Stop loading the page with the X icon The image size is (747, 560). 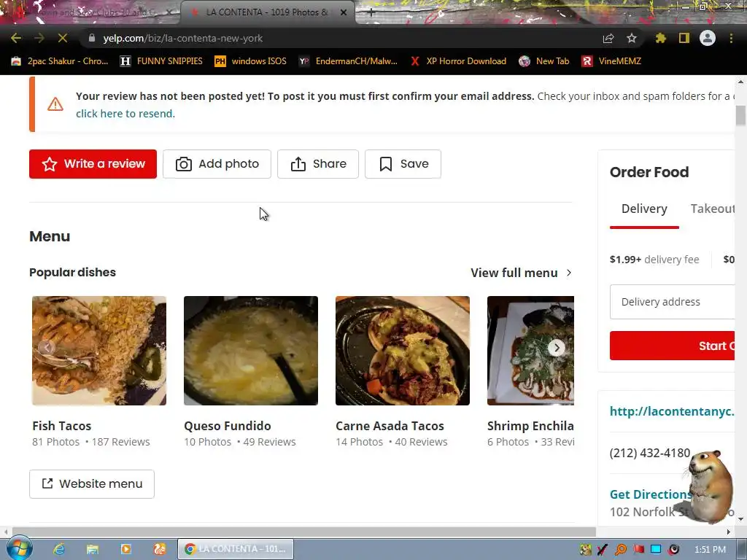click(63, 38)
